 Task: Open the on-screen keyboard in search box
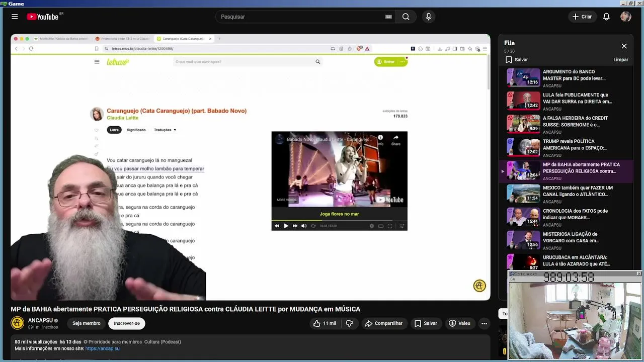388,17
